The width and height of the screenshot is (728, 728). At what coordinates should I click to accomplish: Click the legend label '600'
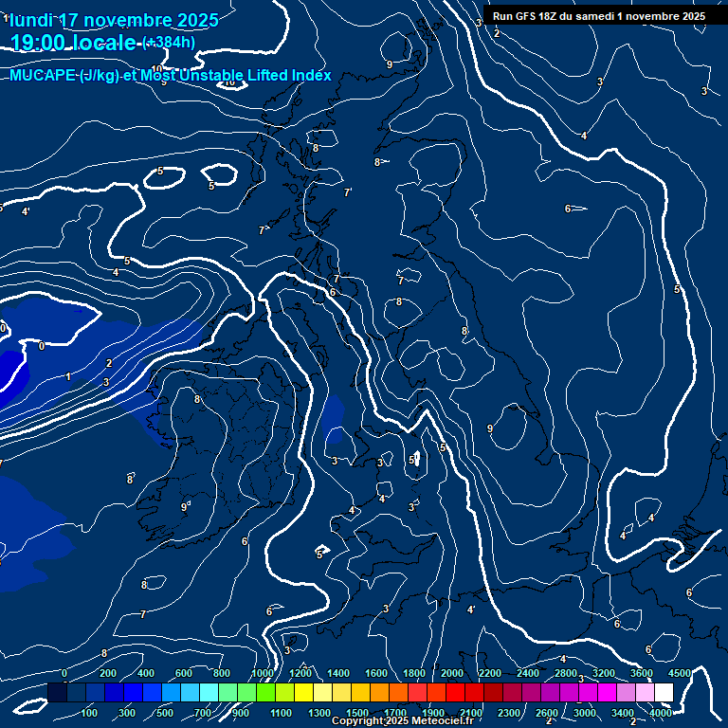[x=183, y=673]
